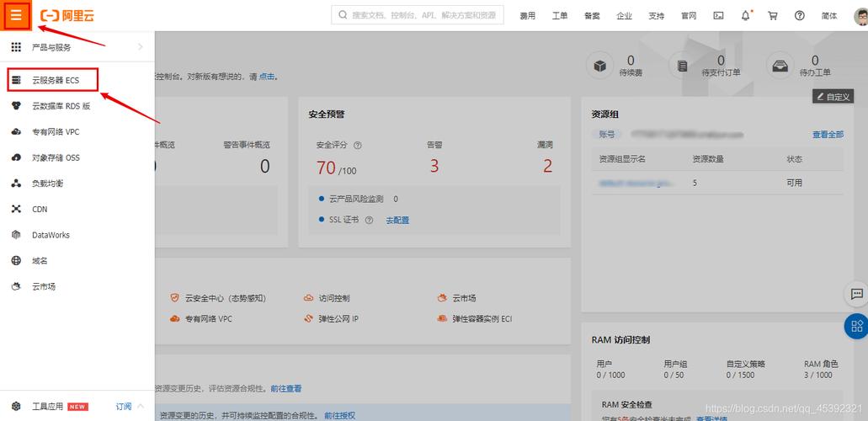Open the notification bell
The width and height of the screenshot is (868, 421).
746,15
